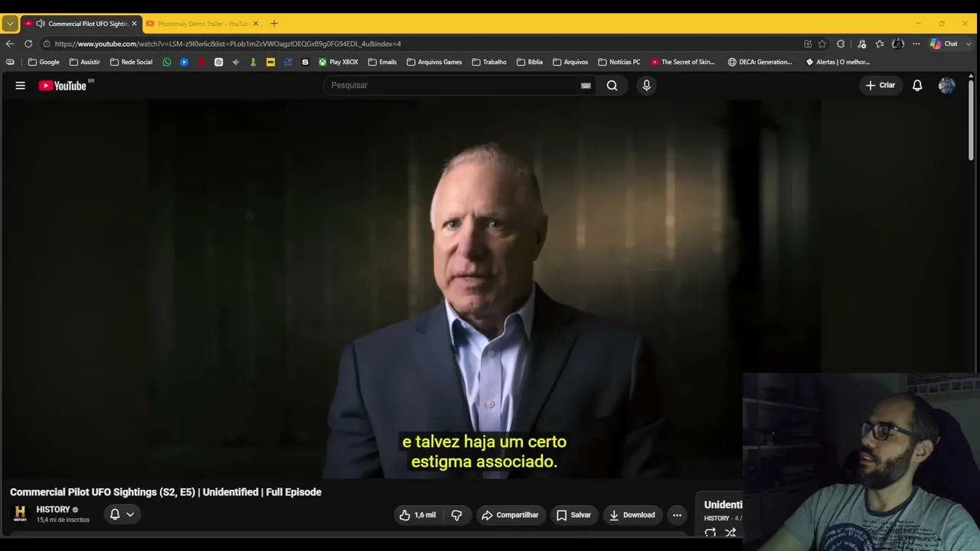Image resolution: width=980 pixels, height=551 pixels.
Task: Open the HISTORY channel name link
Action: tap(53, 510)
